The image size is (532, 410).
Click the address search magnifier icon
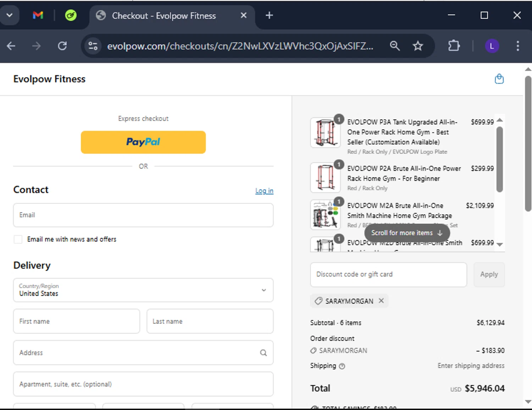(x=264, y=353)
